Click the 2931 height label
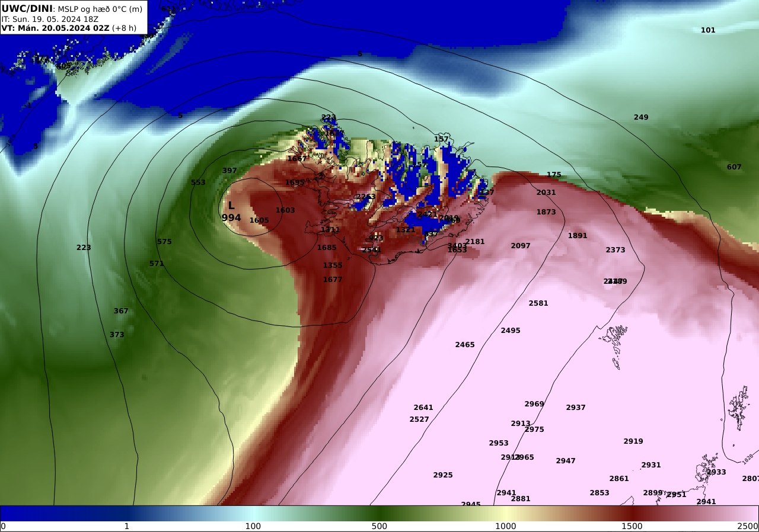Image resolution: width=759 pixels, height=532 pixels. 651,465
